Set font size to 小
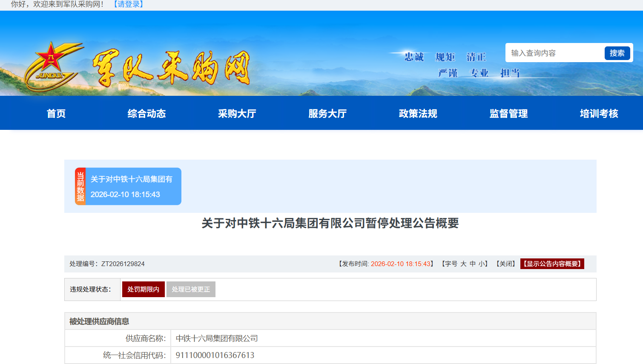Viewport: 643px width, 364px height. 481,264
